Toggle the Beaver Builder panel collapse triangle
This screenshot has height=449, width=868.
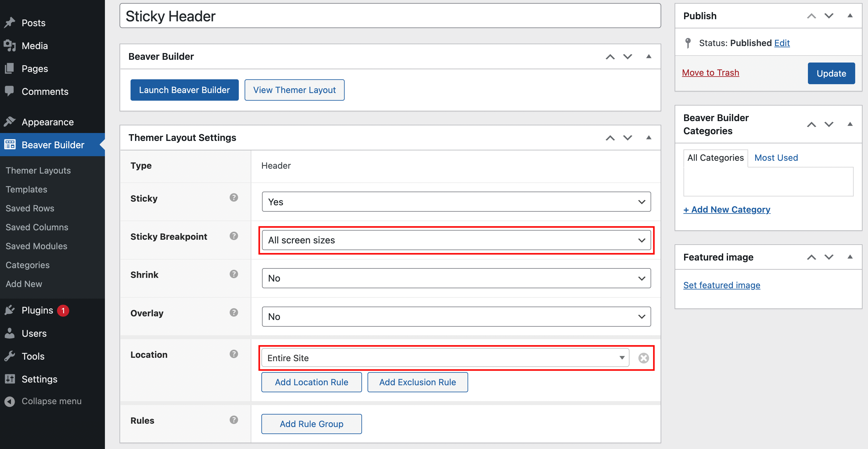coord(649,56)
